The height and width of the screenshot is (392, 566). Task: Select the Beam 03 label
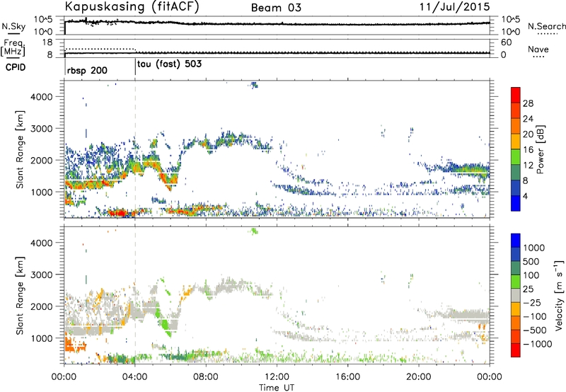point(276,8)
